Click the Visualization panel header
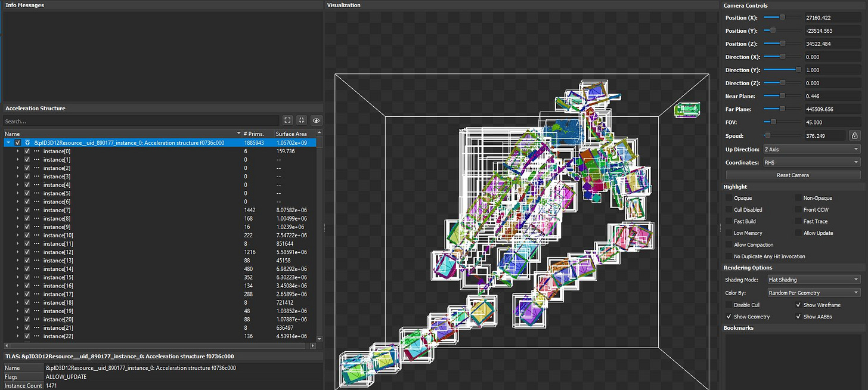This screenshot has width=868, height=390. pos(522,5)
